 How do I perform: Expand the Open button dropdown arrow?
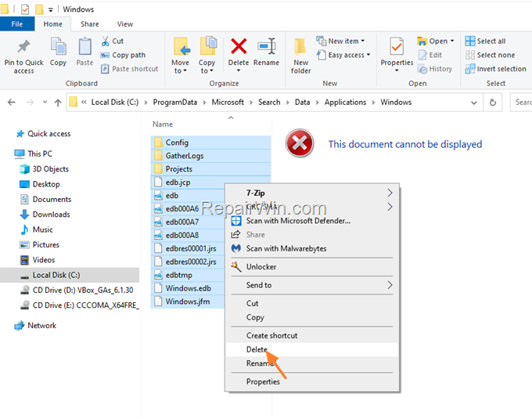(452, 41)
